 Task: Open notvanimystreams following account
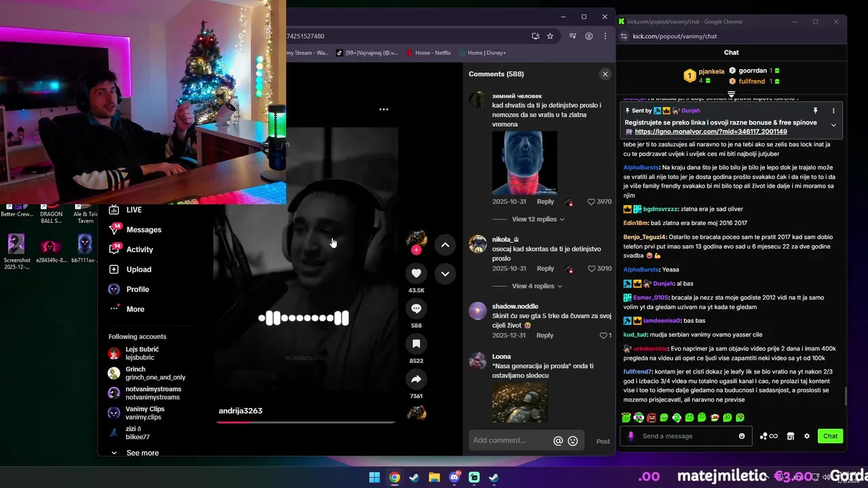pos(144,393)
